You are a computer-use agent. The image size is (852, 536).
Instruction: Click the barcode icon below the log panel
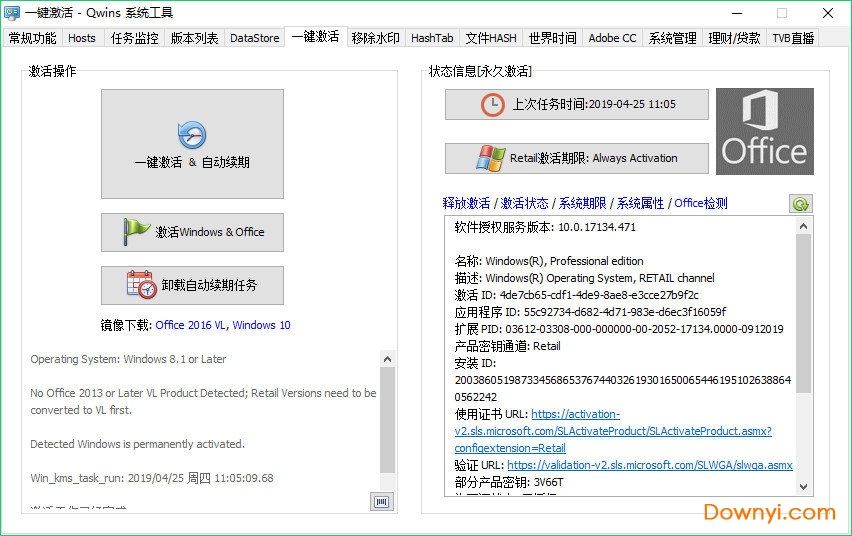pyautogui.click(x=381, y=502)
